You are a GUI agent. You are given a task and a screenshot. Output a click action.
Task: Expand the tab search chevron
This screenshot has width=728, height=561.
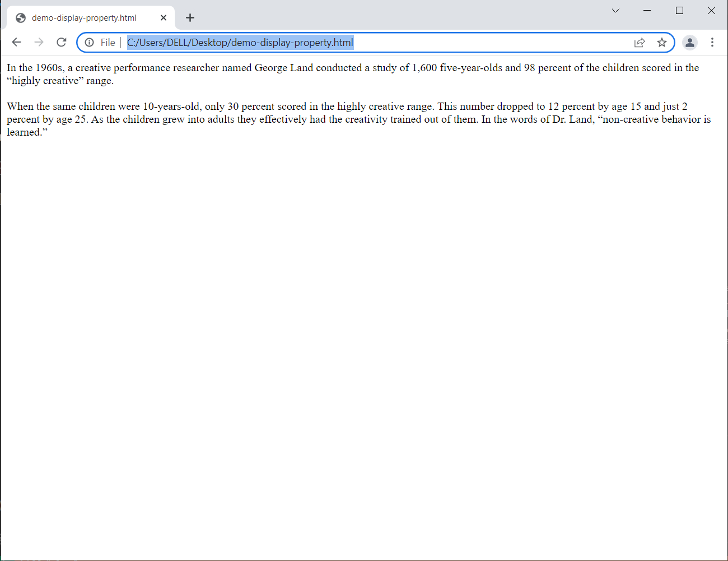(615, 11)
